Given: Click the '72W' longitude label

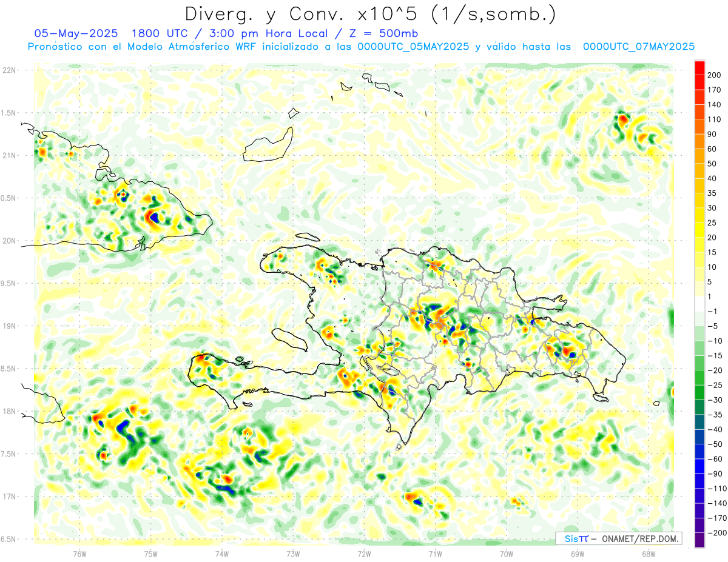Looking at the screenshot, I should click(x=364, y=554).
